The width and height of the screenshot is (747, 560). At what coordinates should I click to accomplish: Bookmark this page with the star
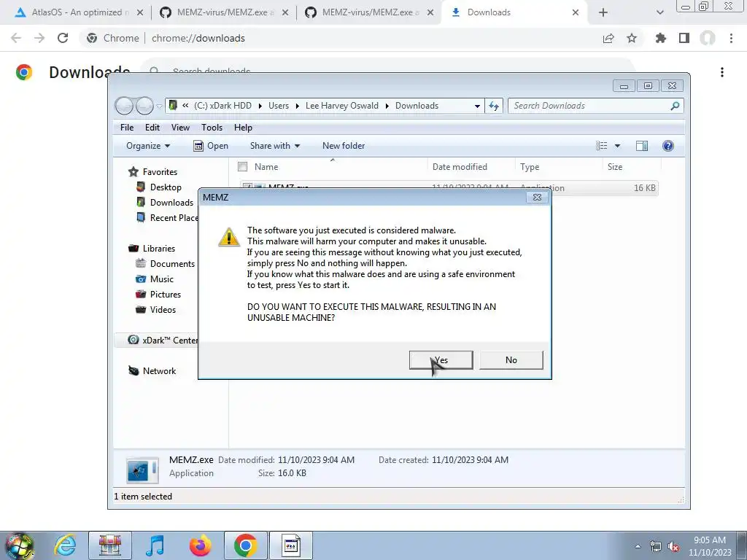tap(632, 38)
